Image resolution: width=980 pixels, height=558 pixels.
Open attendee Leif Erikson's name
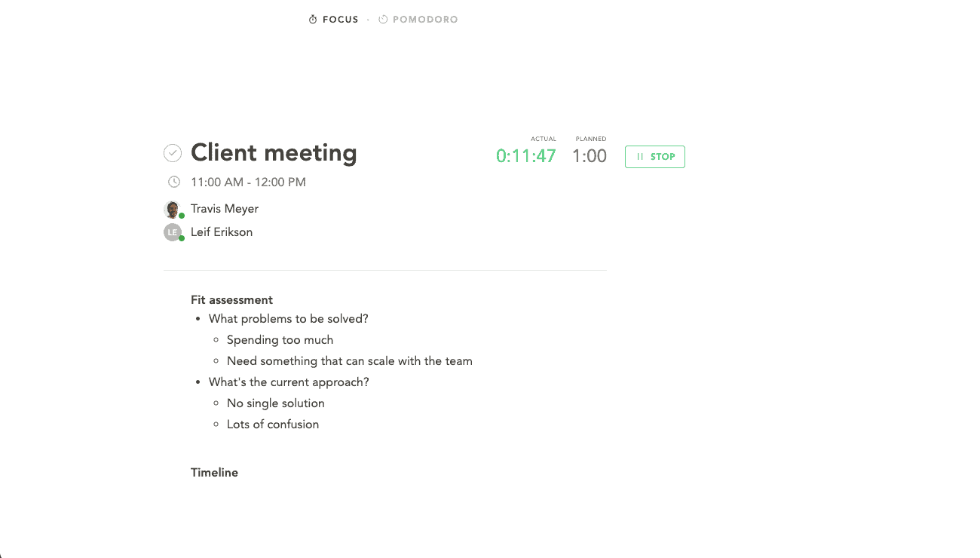point(221,231)
